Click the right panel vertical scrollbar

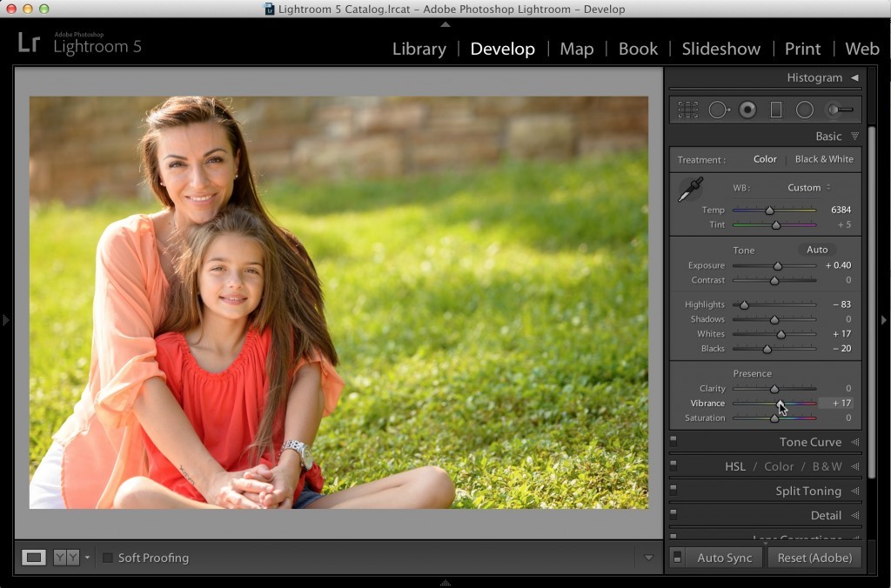click(872, 301)
